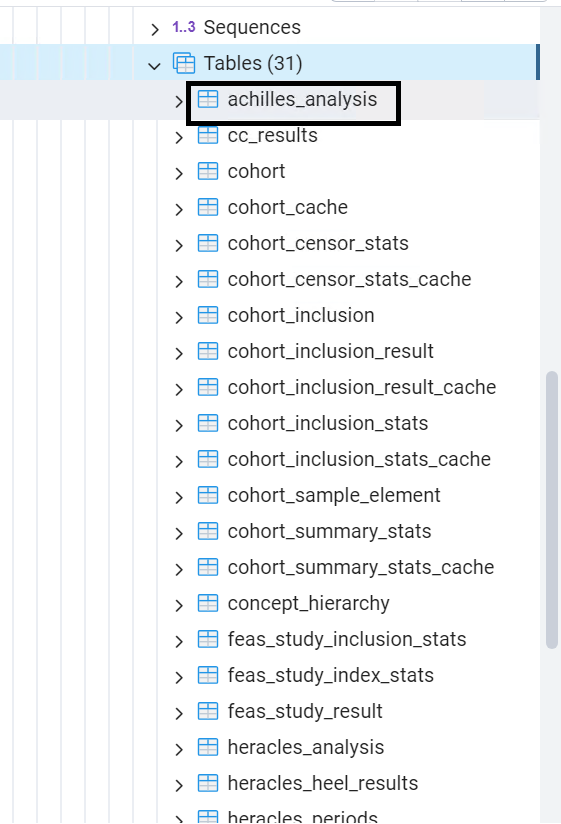Expand the cohort_censor_stats table chevron
Image resolution: width=561 pixels, height=824 pixels.
pyautogui.click(x=179, y=245)
